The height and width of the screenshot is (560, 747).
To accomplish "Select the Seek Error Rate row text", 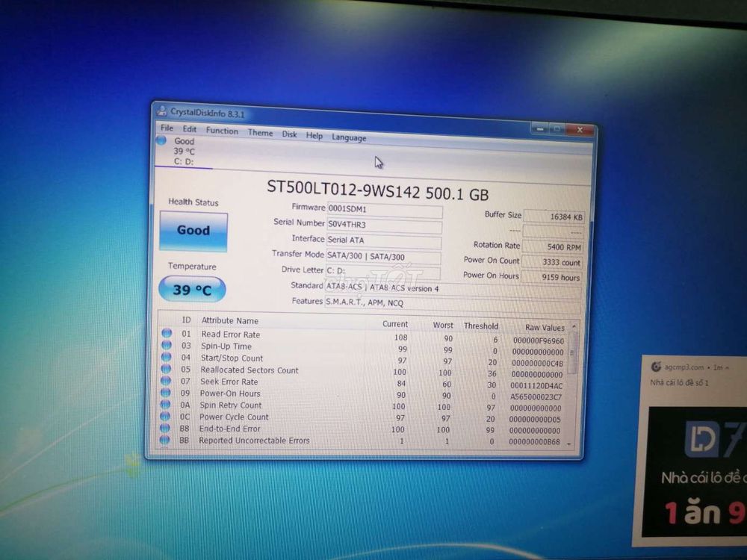I will coord(229,382).
